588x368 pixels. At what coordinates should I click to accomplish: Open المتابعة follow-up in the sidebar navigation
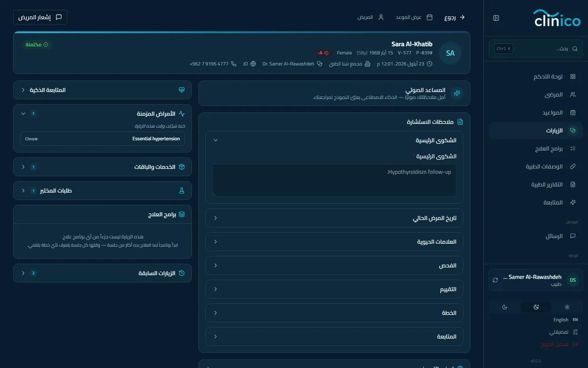[536, 202]
